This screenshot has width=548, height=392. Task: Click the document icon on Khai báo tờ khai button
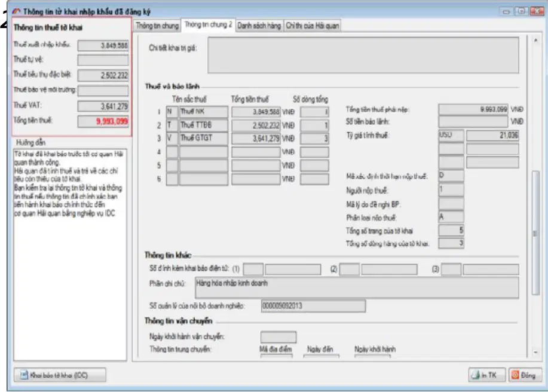coord(23,375)
